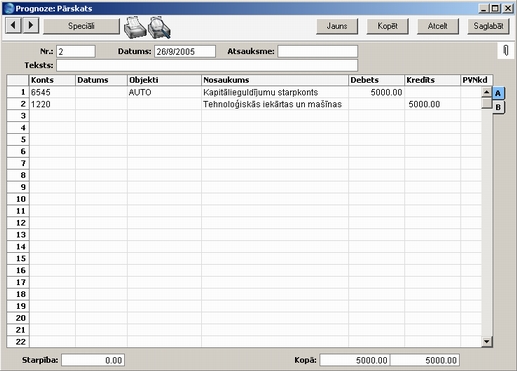Screen dimensions: 517x371
Task: Click the Kredīts column header
Action: pyautogui.click(x=432, y=80)
